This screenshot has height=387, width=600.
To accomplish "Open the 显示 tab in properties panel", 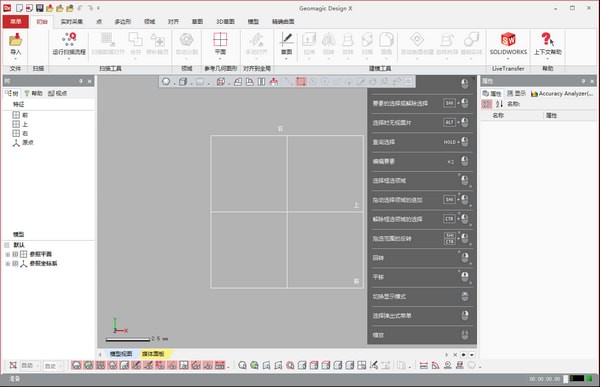I will click(x=516, y=93).
